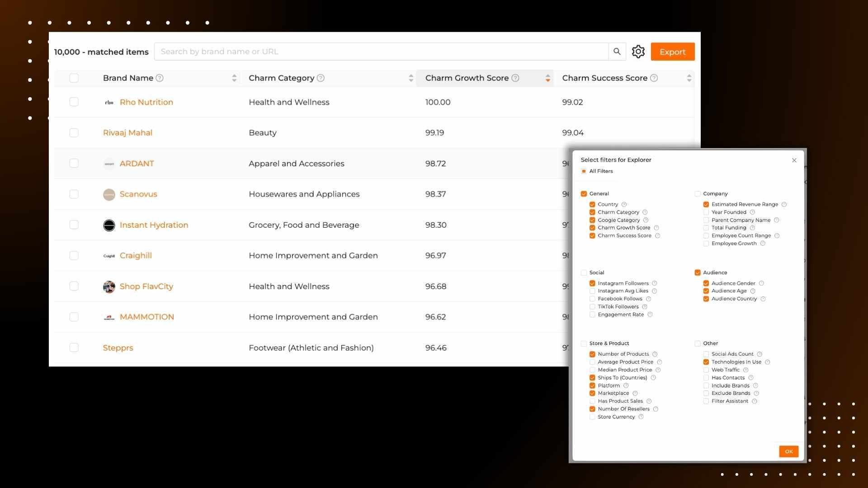Click the info icon next to Filter Assistant
This screenshot has height=488, width=868.
(754, 401)
